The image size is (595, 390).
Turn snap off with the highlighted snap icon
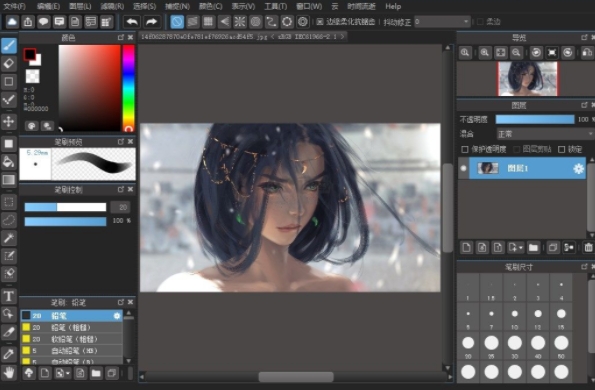coord(177,22)
